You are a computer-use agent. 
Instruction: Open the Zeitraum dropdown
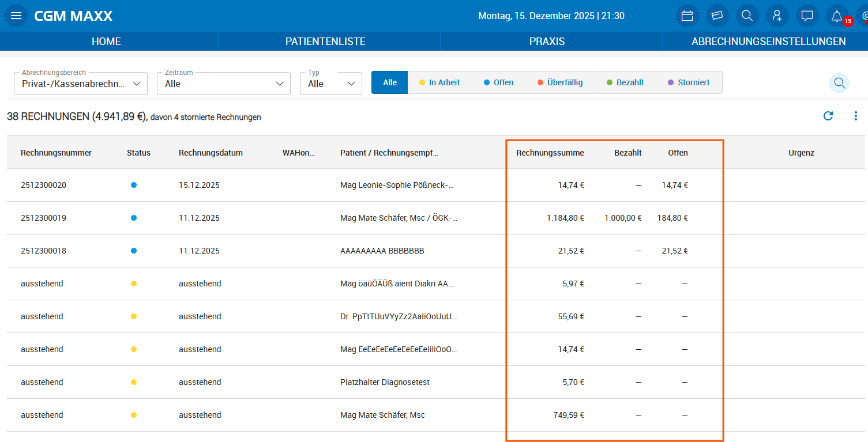pyautogui.click(x=223, y=84)
